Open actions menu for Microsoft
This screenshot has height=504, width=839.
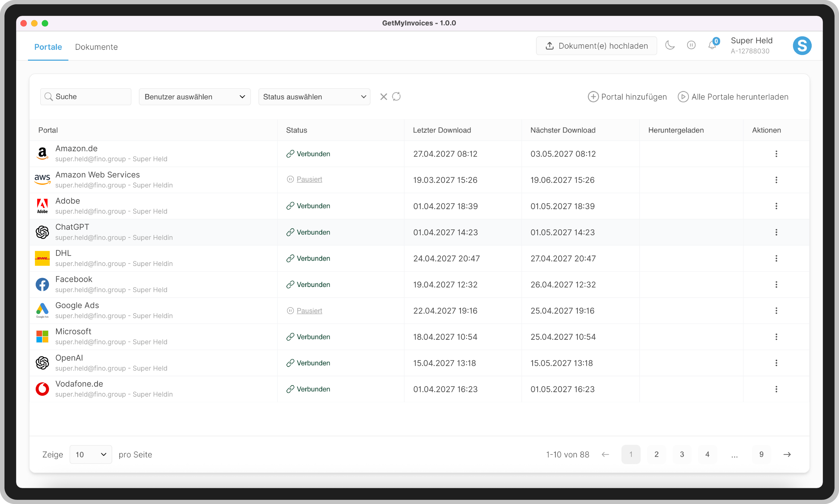(x=776, y=337)
